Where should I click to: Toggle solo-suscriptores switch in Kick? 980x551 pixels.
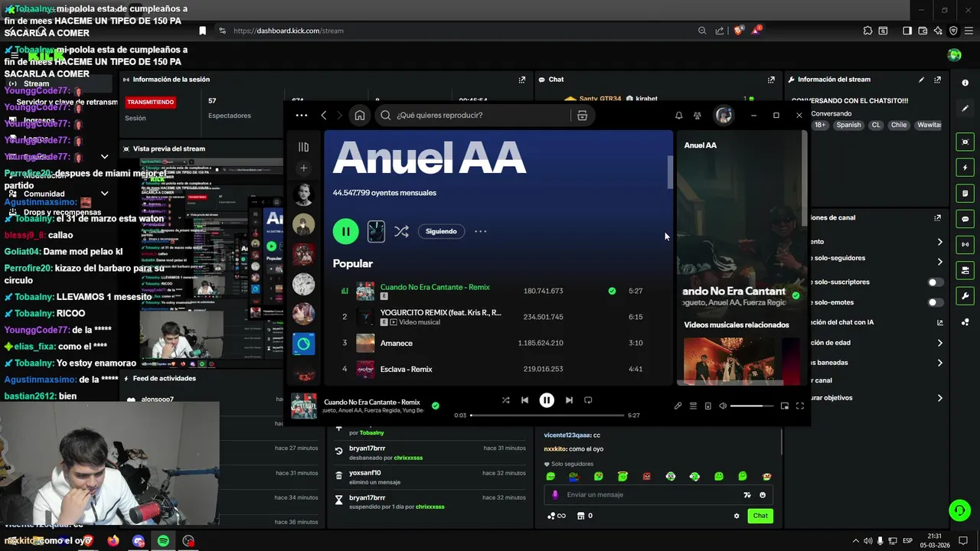[x=936, y=282]
